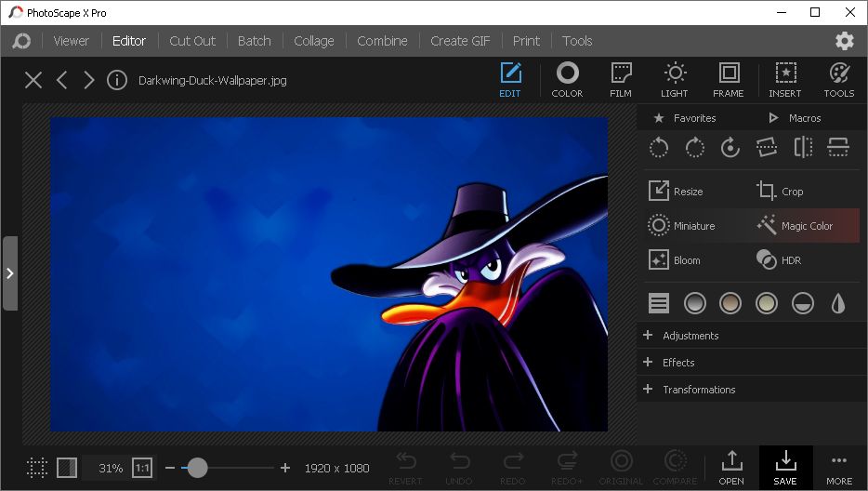This screenshot has height=491, width=868.
Task: Click the half-filled circle icon
Action: (803, 303)
